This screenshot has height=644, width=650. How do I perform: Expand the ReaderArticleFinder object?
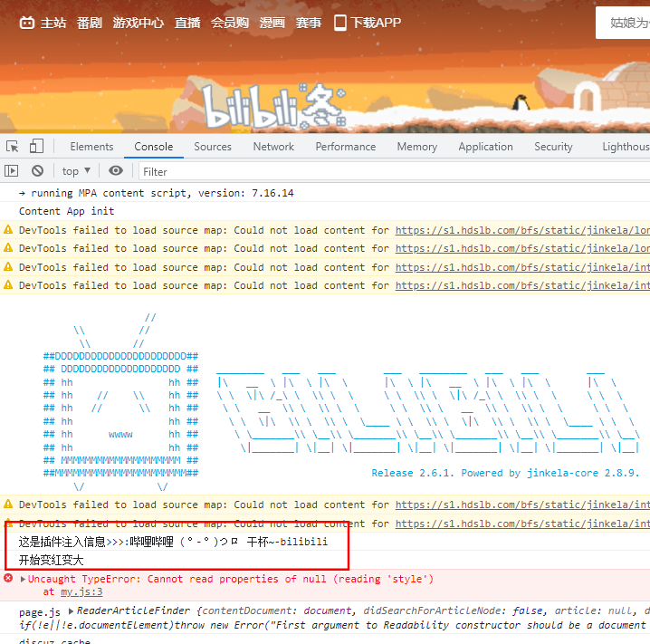71,612
